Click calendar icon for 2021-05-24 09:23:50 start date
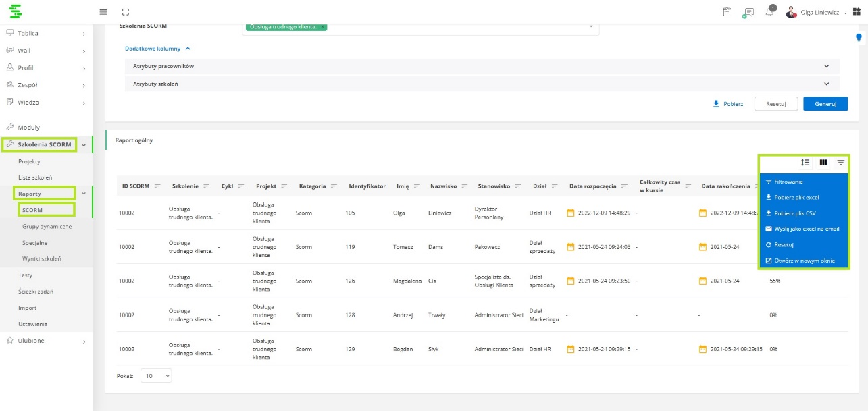868x411 pixels. (x=571, y=280)
